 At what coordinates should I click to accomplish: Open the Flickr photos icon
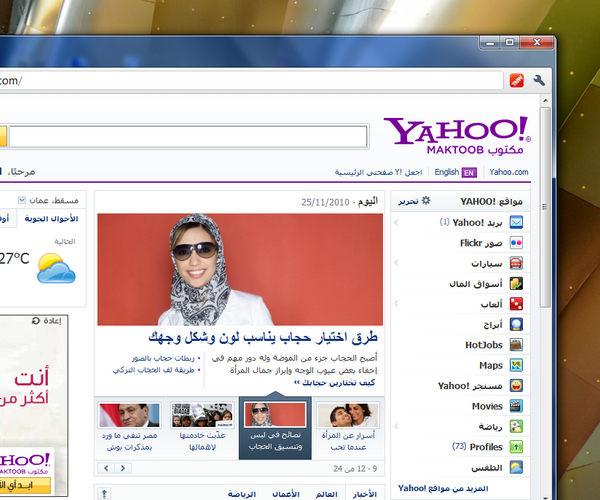click(516, 243)
